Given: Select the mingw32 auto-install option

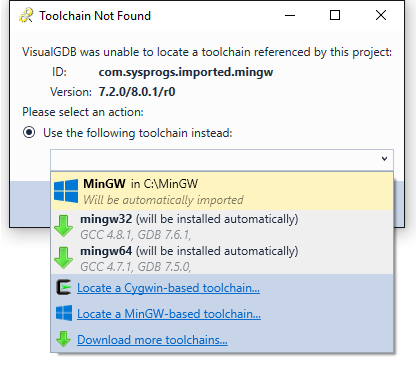Looking at the screenshot, I should click(x=222, y=226).
